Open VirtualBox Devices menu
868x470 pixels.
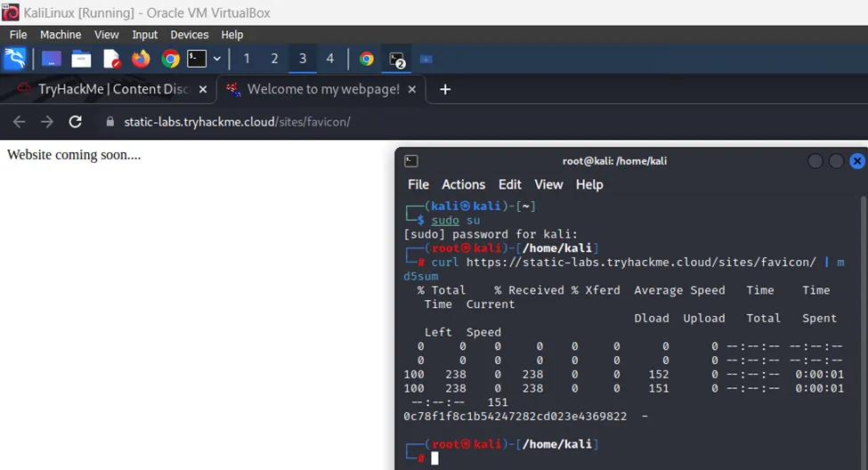(190, 35)
